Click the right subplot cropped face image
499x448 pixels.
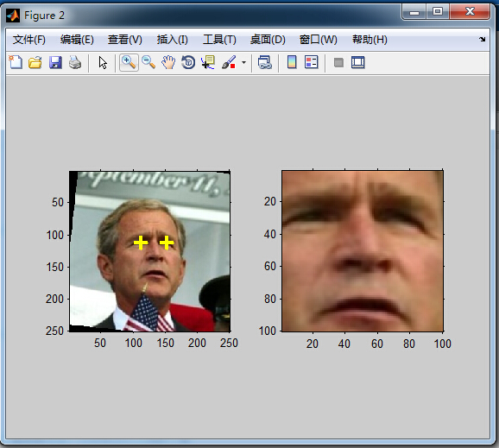[363, 251]
